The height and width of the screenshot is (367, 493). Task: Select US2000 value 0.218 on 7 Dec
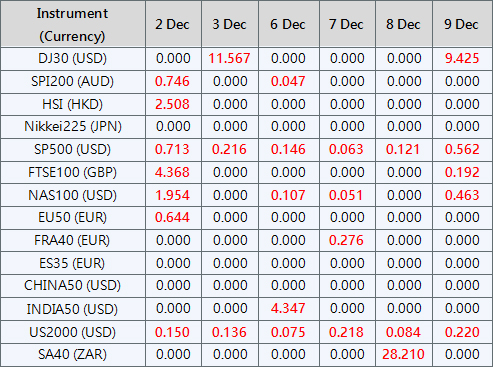346,332
